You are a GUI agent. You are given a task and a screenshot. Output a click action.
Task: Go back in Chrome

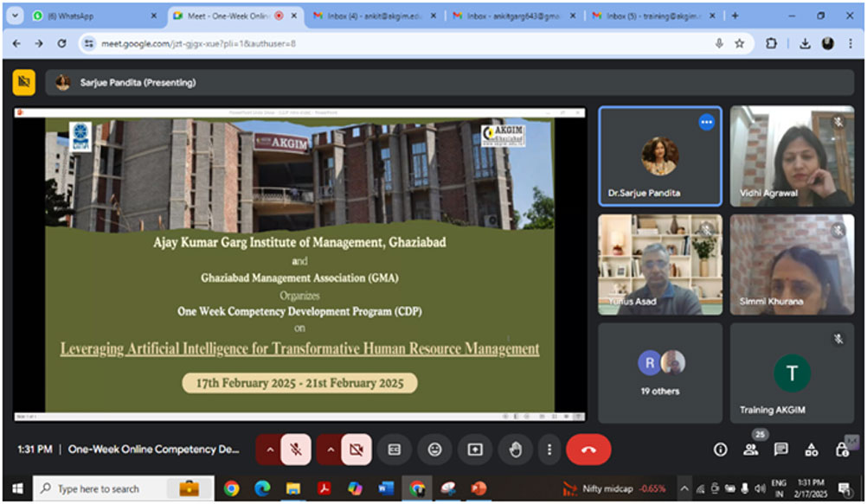tap(16, 44)
